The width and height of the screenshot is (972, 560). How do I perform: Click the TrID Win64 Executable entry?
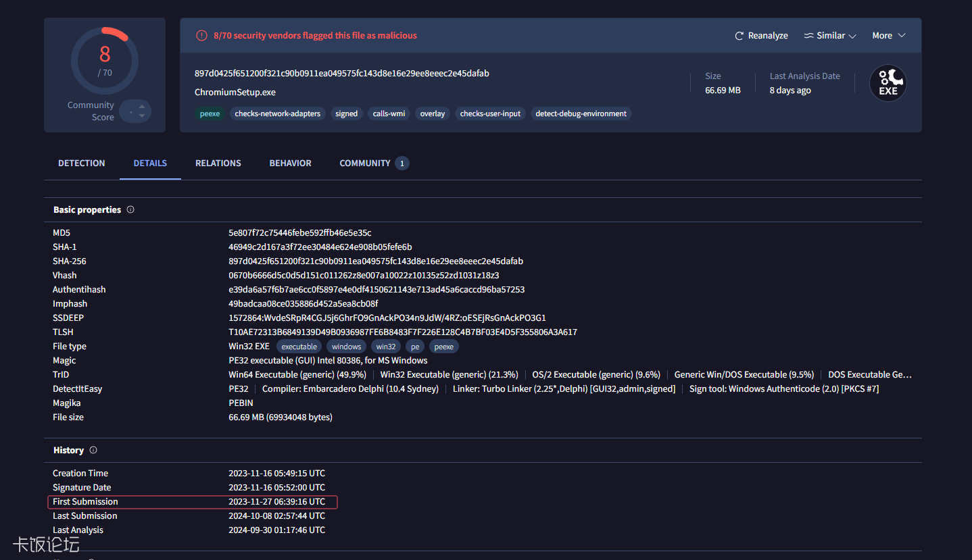[x=297, y=375]
